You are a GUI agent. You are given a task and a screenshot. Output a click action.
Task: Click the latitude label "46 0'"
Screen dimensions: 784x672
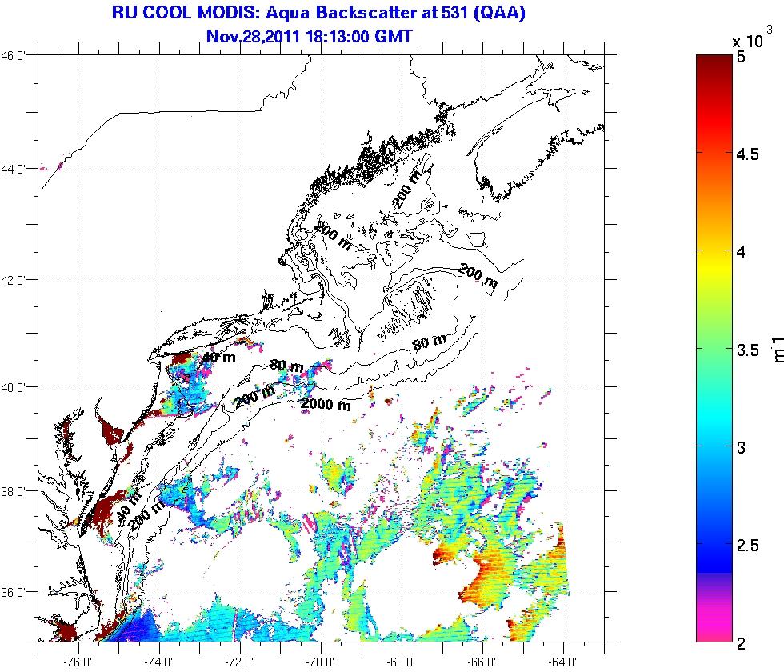(x=14, y=55)
